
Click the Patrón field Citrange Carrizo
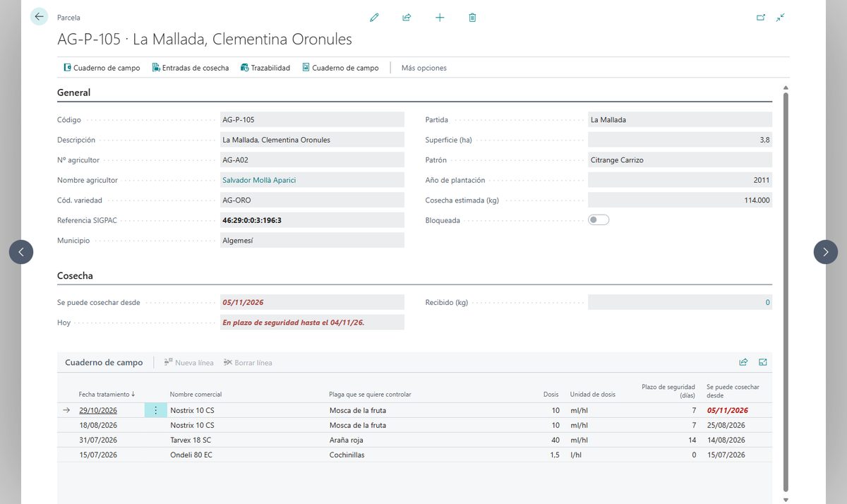click(x=680, y=160)
